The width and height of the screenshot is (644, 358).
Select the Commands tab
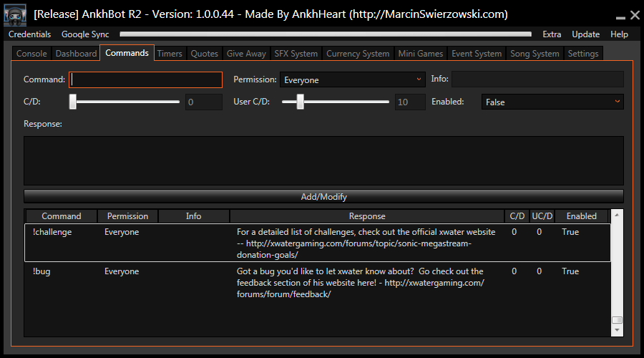127,52
